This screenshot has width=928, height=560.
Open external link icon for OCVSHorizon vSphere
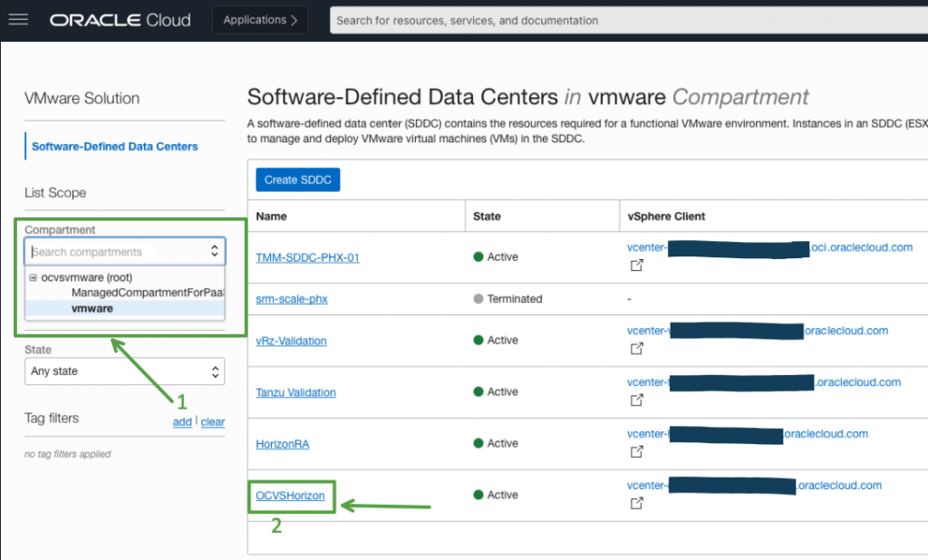coord(636,504)
